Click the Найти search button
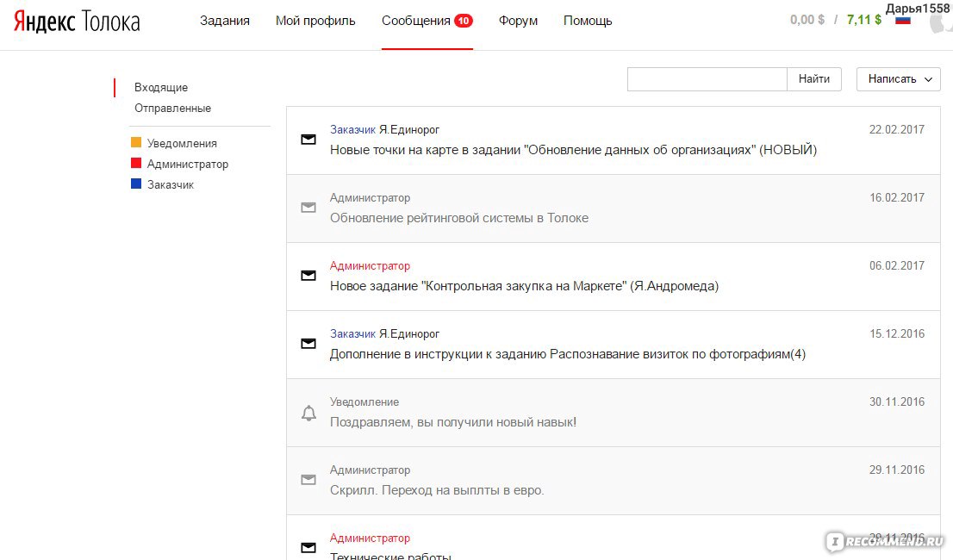This screenshot has width=953, height=560. tap(813, 79)
